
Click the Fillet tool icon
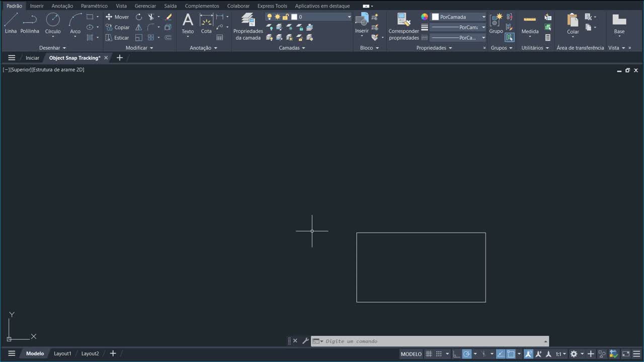click(x=150, y=27)
